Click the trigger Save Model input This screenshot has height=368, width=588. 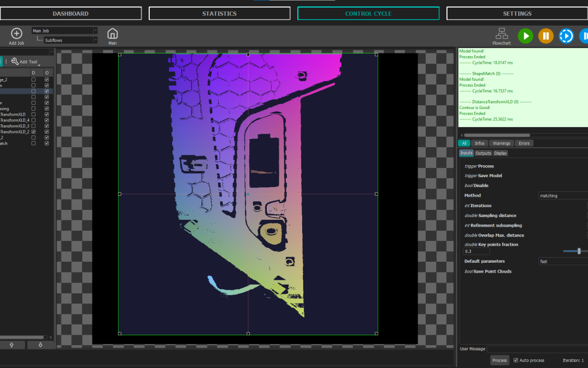(x=483, y=176)
